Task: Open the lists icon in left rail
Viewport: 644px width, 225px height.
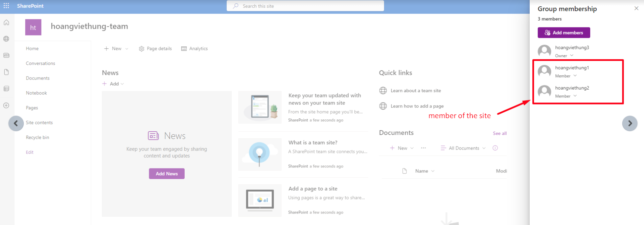Action: point(6,89)
